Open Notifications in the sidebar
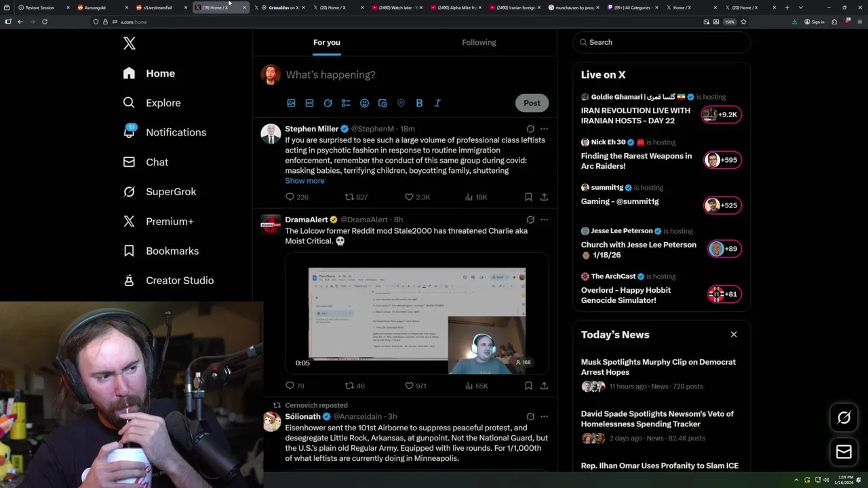 tap(164, 132)
